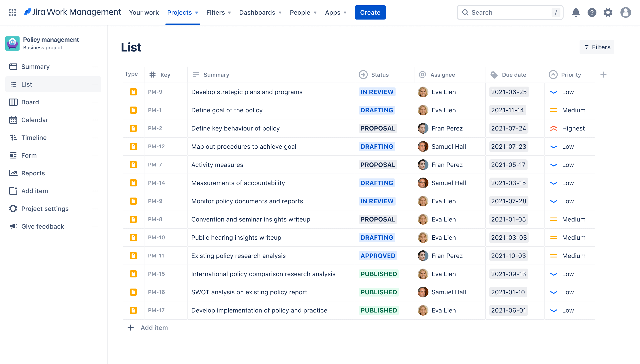
Task: Open the Timeline view
Action: (x=34, y=137)
